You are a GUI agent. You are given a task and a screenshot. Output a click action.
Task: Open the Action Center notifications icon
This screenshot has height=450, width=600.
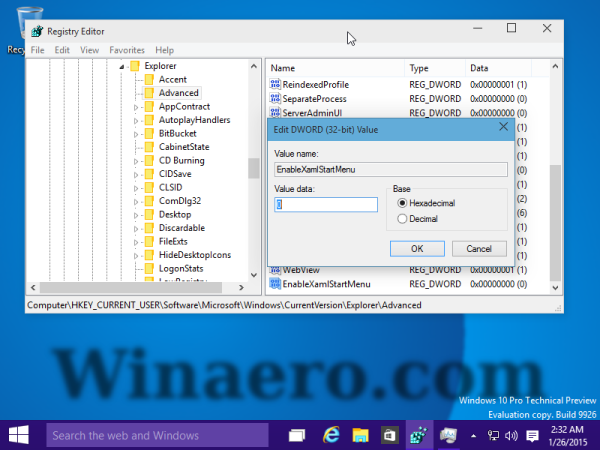pos(532,435)
